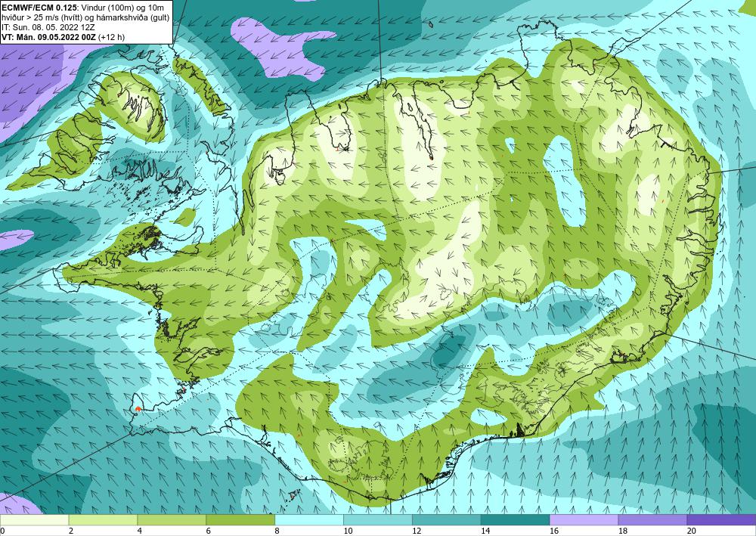Click the legend scale label "12"
756x536 pixels.
click(417, 531)
